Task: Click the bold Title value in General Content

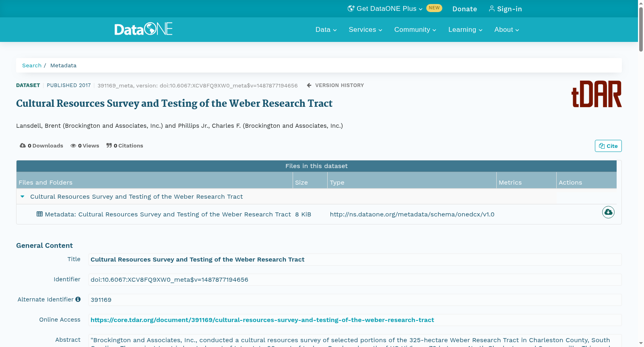Action: click(x=197, y=260)
